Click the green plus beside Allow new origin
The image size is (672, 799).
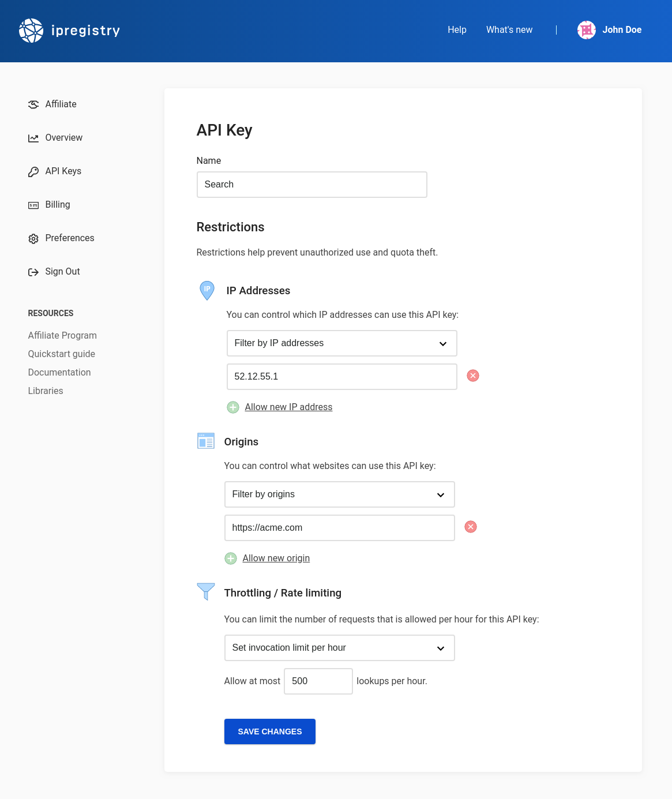click(231, 558)
